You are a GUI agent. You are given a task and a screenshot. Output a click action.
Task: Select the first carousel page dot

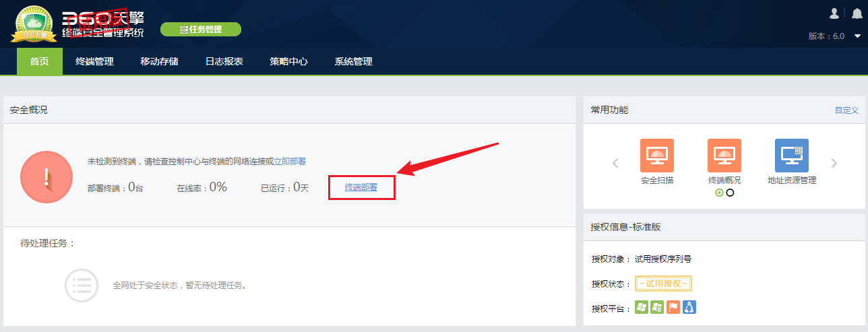click(x=719, y=193)
